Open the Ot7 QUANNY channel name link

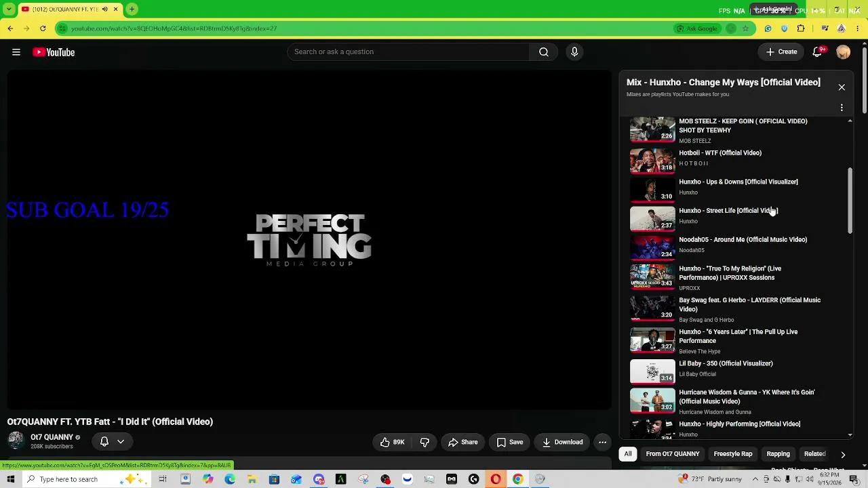(52, 437)
